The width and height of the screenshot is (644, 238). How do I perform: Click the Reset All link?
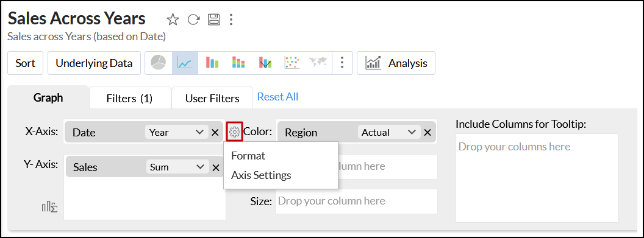tap(277, 97)
